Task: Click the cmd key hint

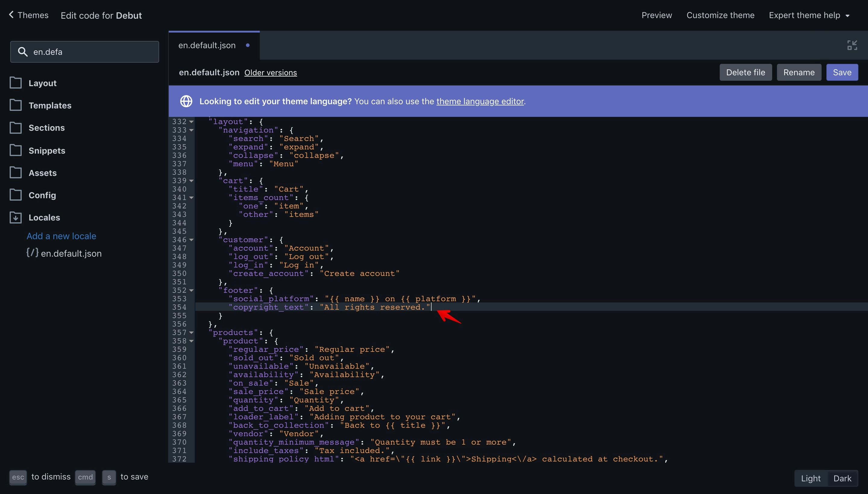Action: coord(85,477)
